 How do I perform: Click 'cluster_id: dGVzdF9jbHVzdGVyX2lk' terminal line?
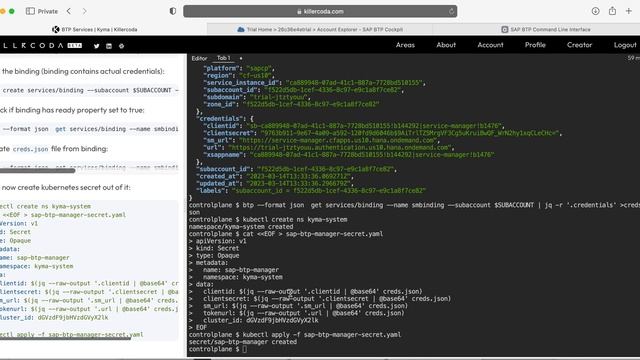(260, 320)
